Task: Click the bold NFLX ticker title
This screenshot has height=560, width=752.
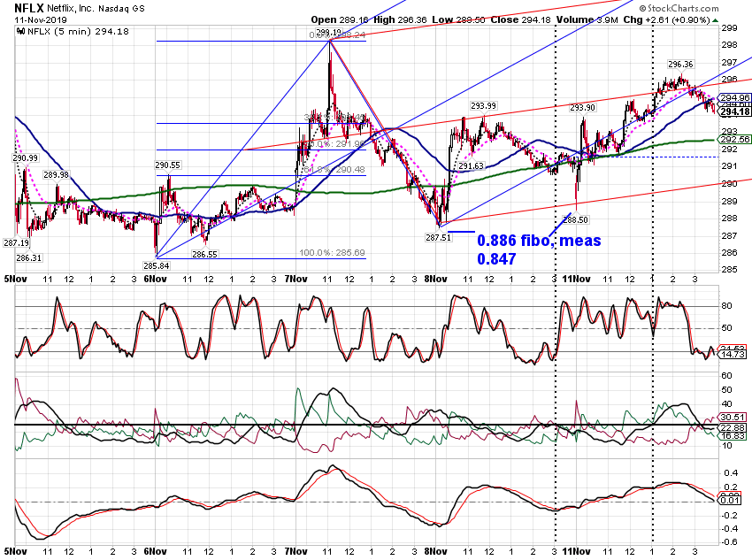Action: pyautogui.click(x=29, y=8)
